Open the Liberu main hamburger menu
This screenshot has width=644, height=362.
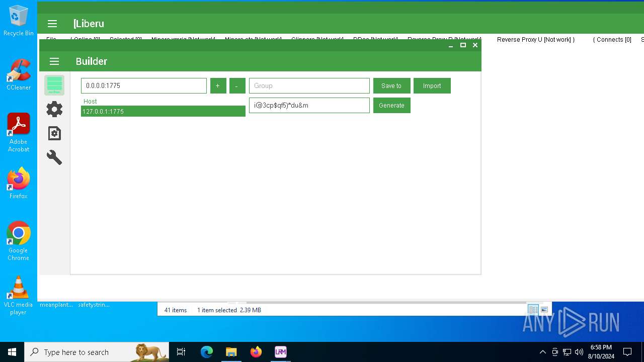pyautogui.click(x=52, y=24)
